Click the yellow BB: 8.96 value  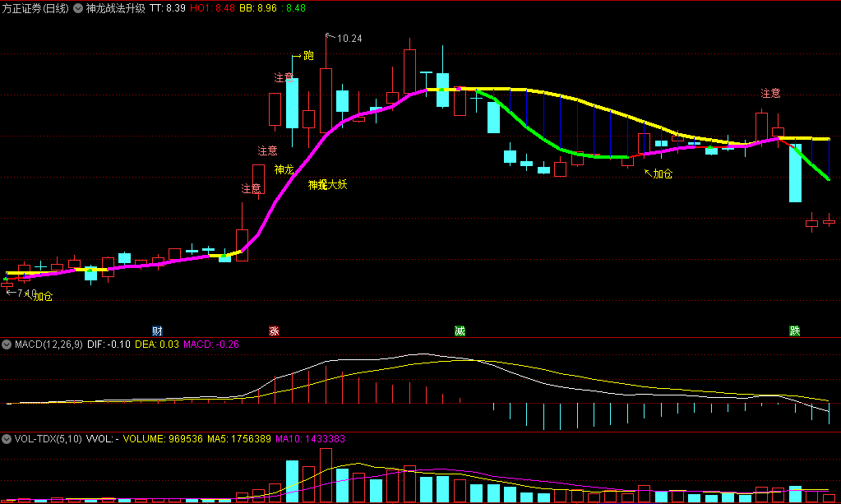pyautogui.click(x=258, y=8)
